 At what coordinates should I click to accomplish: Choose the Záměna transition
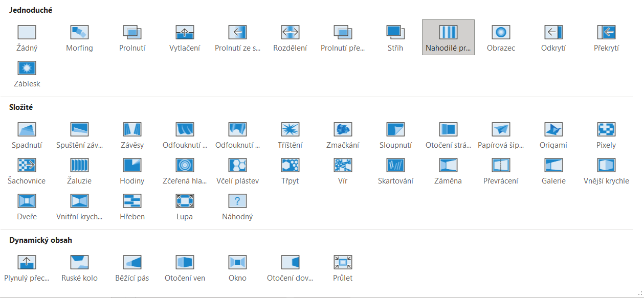click(x=448, y=170)
